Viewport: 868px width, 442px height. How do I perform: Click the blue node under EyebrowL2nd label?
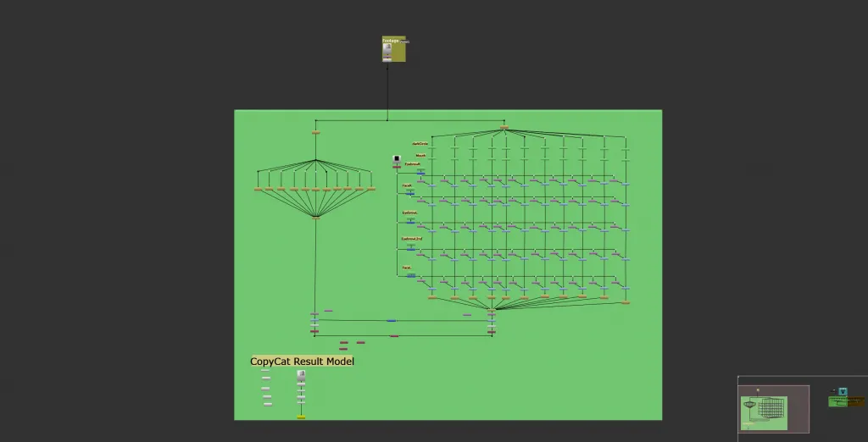(x=411, y=249)
